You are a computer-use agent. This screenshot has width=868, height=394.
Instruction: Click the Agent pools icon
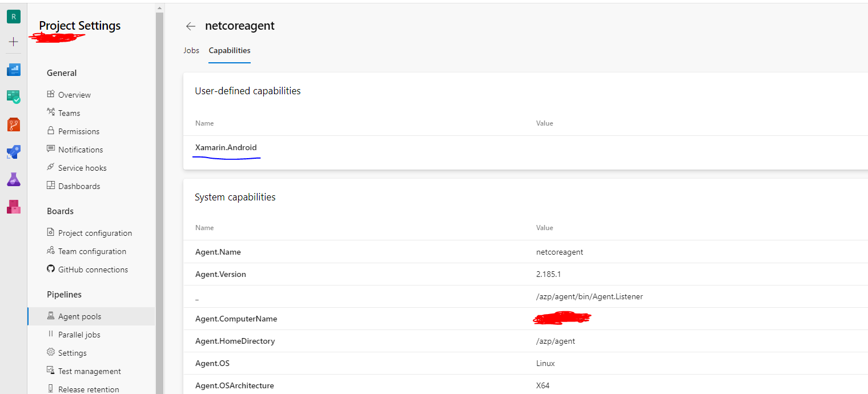[51, 316]
